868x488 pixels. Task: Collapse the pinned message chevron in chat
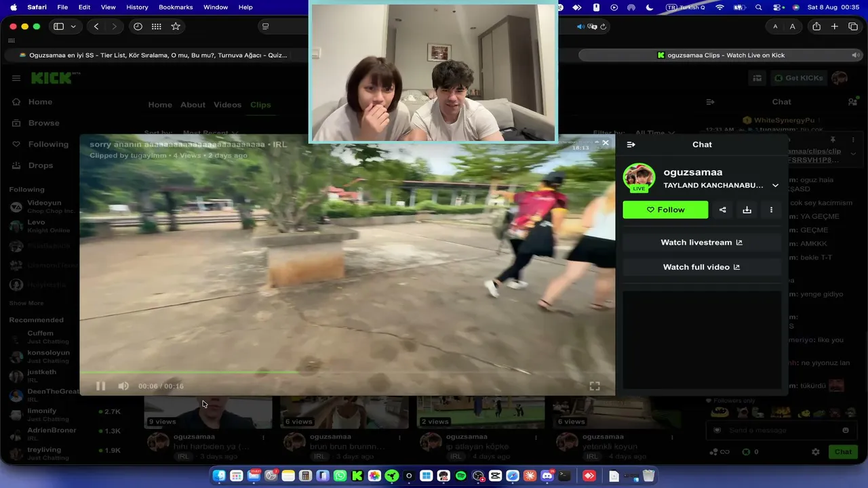point(853,153)
